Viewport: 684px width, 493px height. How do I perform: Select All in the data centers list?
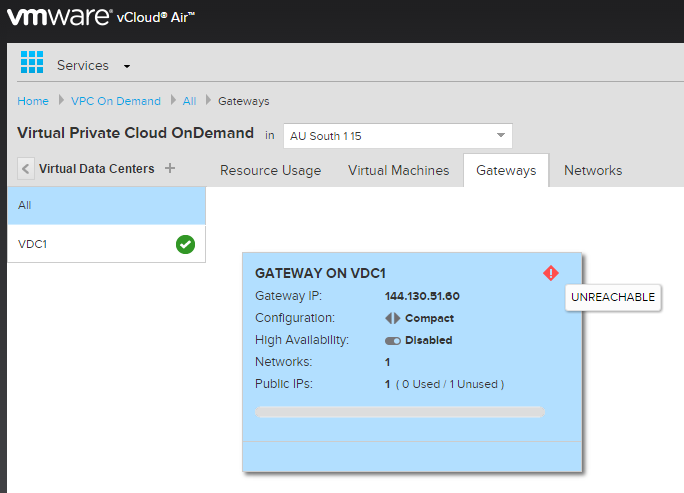106,205
